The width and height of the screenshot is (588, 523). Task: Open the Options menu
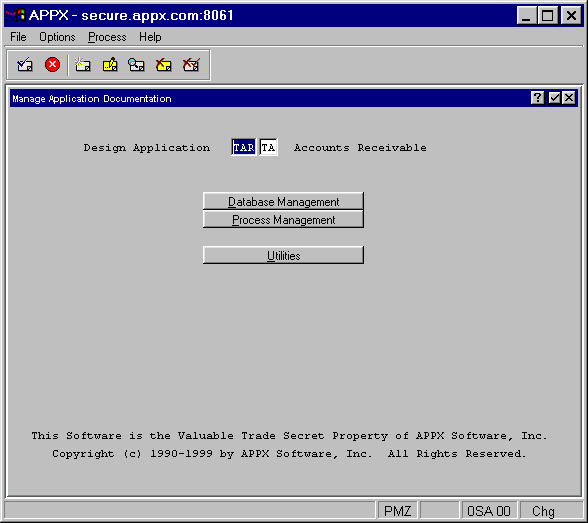[57, 37]
